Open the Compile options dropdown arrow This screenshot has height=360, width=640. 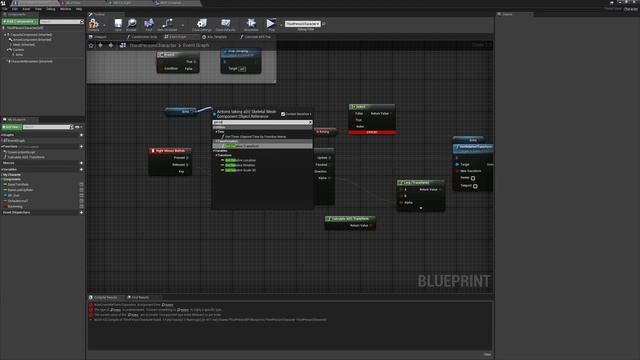pyautogui.click(x=104, y=25)
